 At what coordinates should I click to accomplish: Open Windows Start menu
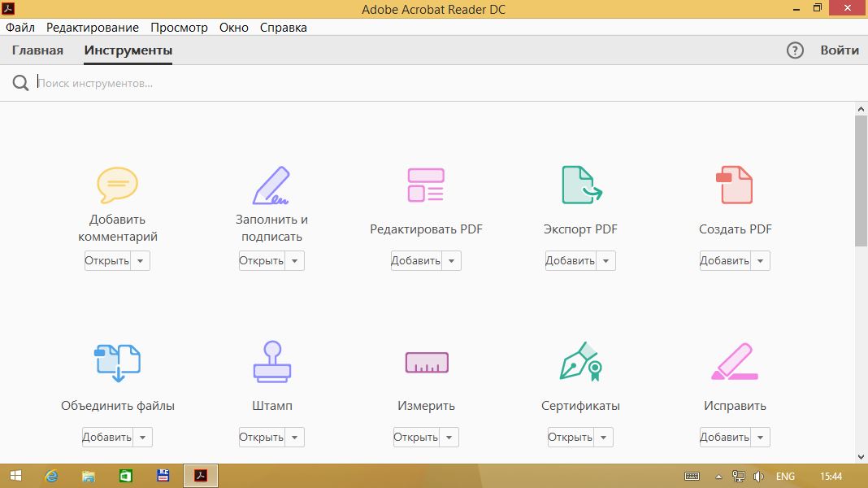(x=15, y=476)
